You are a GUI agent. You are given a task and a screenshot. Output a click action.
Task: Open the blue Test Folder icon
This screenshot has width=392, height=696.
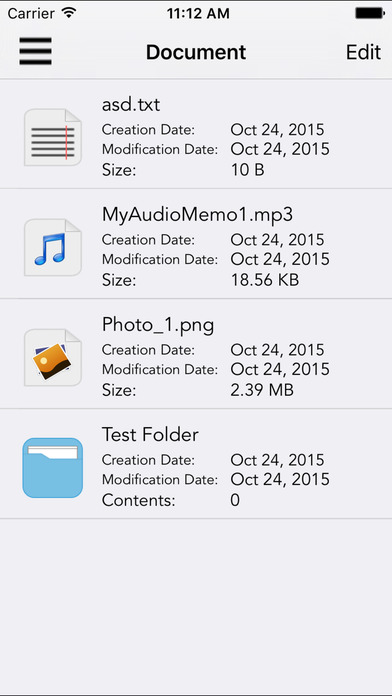click(53, 467)
